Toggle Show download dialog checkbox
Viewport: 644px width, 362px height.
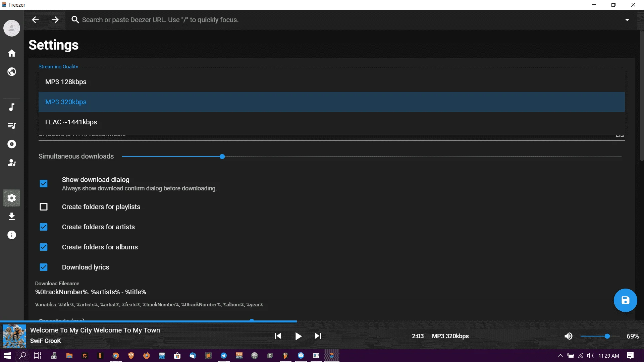click(44, 184)
